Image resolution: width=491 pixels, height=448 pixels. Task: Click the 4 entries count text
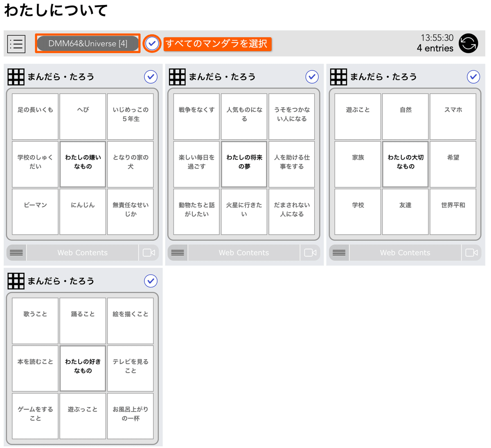[x=435, y=48]
